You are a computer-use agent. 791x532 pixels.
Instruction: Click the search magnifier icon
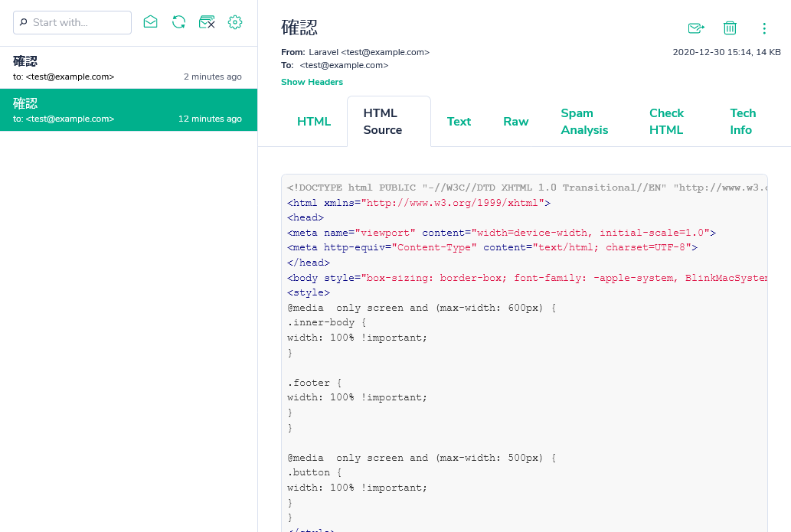point(23,22)
